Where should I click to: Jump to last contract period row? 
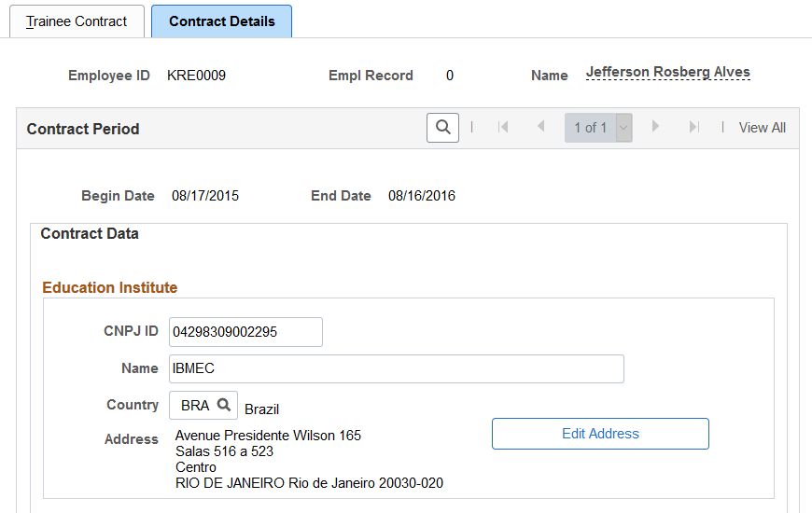(694, 127)
